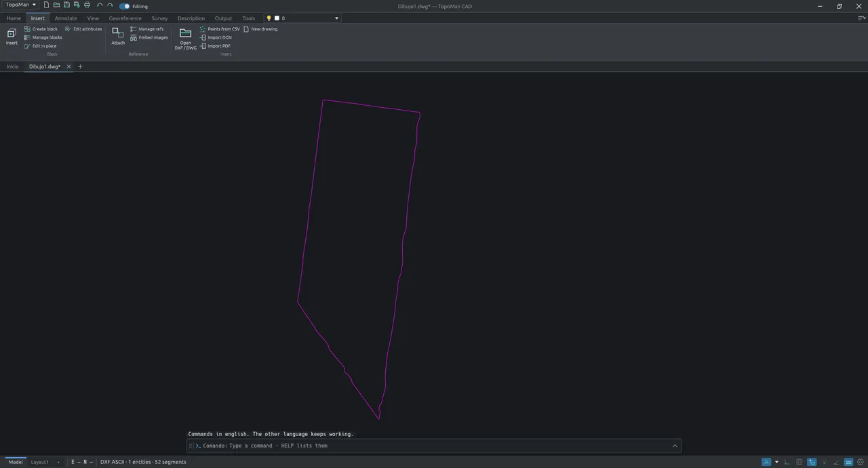Image resolution: width=868 pixels, height=468 pixels.
Task: Click the New file icon in quick access bar
Action: pos(46,5)
